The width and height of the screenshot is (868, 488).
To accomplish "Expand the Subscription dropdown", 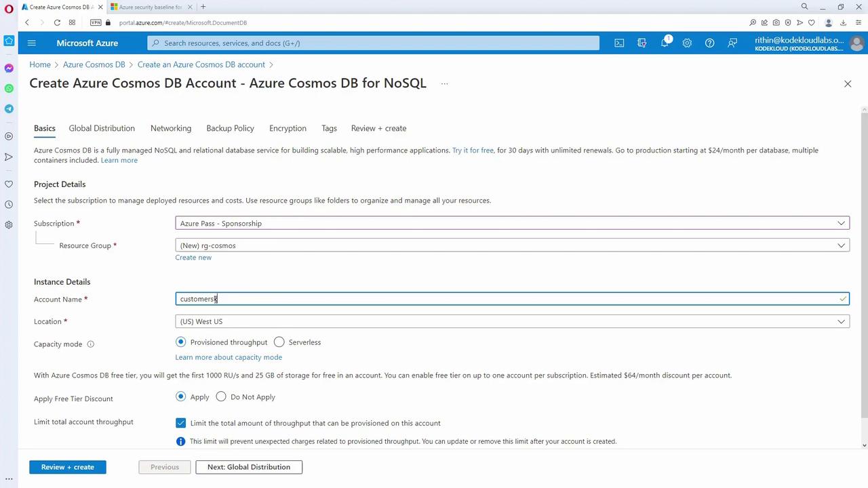I will (x=512, y=223).
